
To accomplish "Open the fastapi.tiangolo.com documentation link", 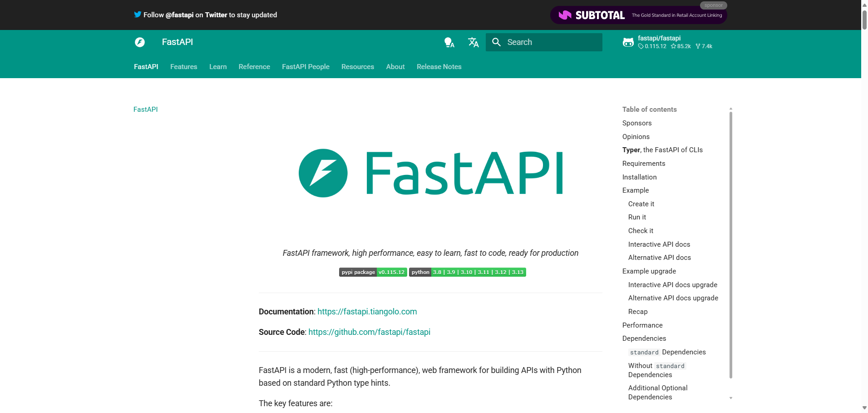I will [367, 312].
